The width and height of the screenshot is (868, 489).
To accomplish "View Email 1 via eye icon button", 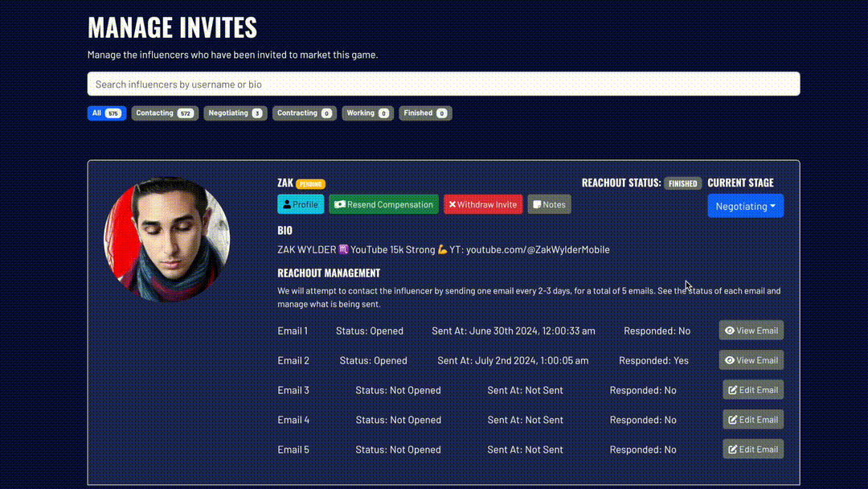I will click(751, 331).
